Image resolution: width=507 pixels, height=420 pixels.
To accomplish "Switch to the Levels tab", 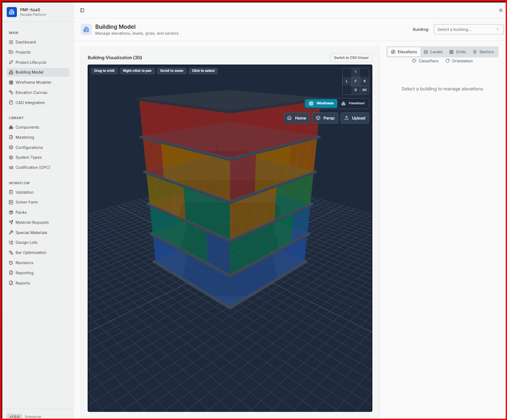I will [433, 52].
